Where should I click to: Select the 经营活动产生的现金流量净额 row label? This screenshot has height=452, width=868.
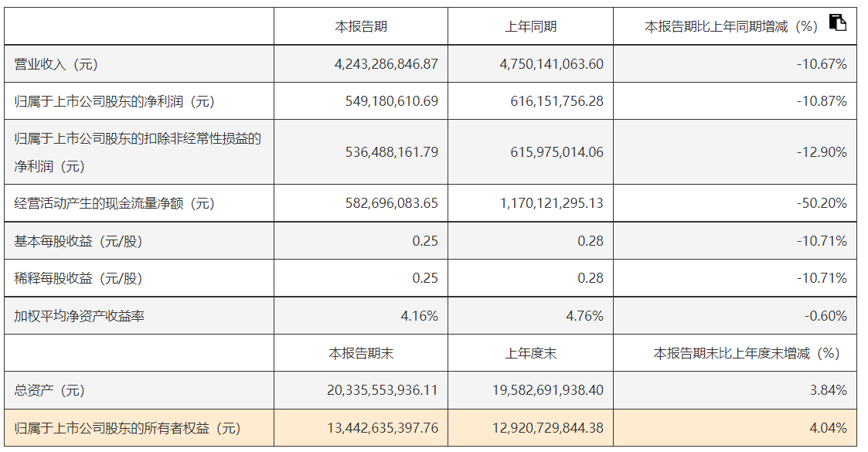pos(114,204)
